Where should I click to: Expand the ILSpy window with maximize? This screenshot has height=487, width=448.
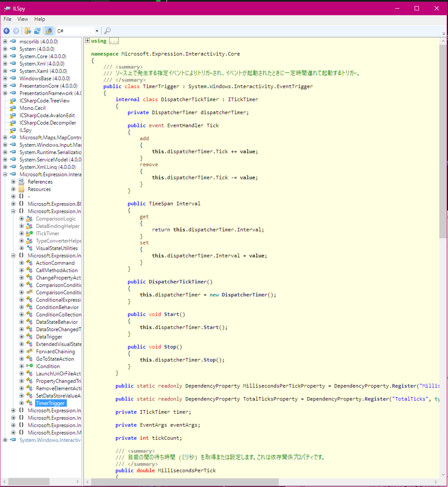tap(417, 9)
